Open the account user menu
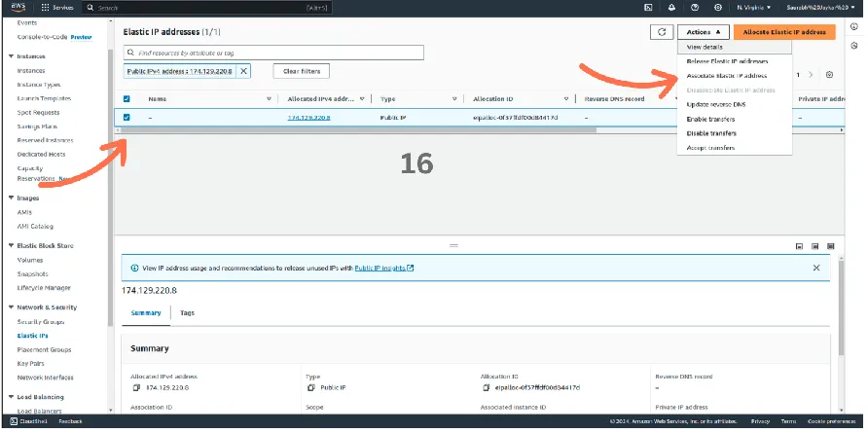868x433 pixels. pos(821,8)
